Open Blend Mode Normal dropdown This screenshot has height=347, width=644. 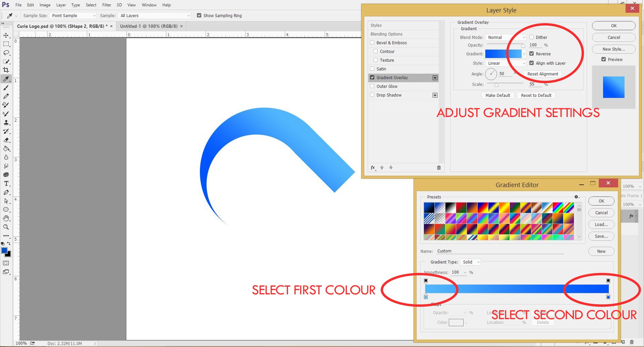pyautogui.click(x=506, y=37)
